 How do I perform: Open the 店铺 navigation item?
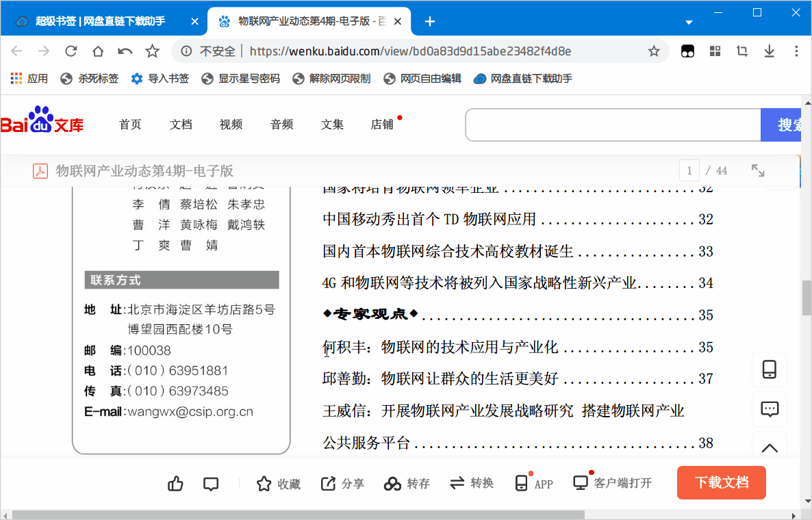point(382,124)
